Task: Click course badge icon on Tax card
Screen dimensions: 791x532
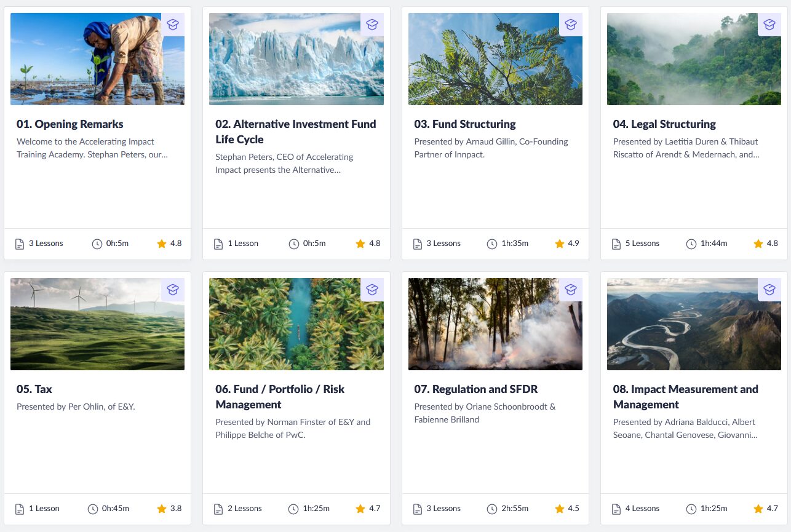Action: (x=173, y=290)
